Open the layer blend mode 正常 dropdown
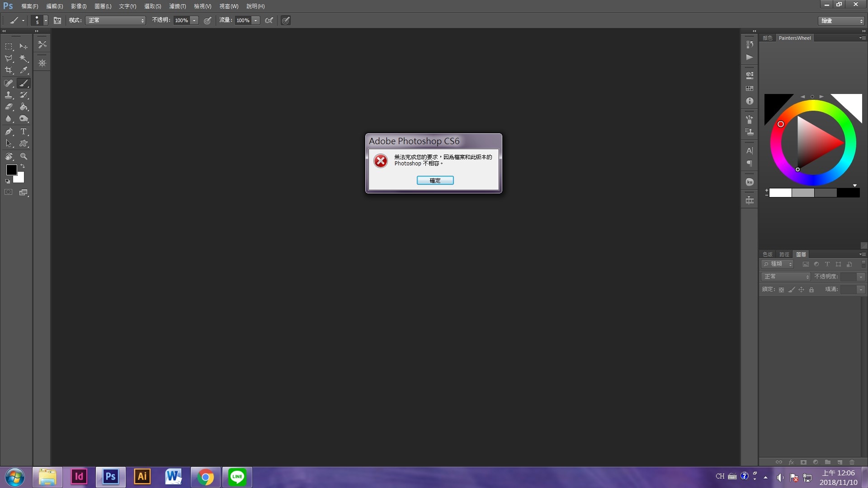Viewport: 868px width, 488px height. coord(786,277)
